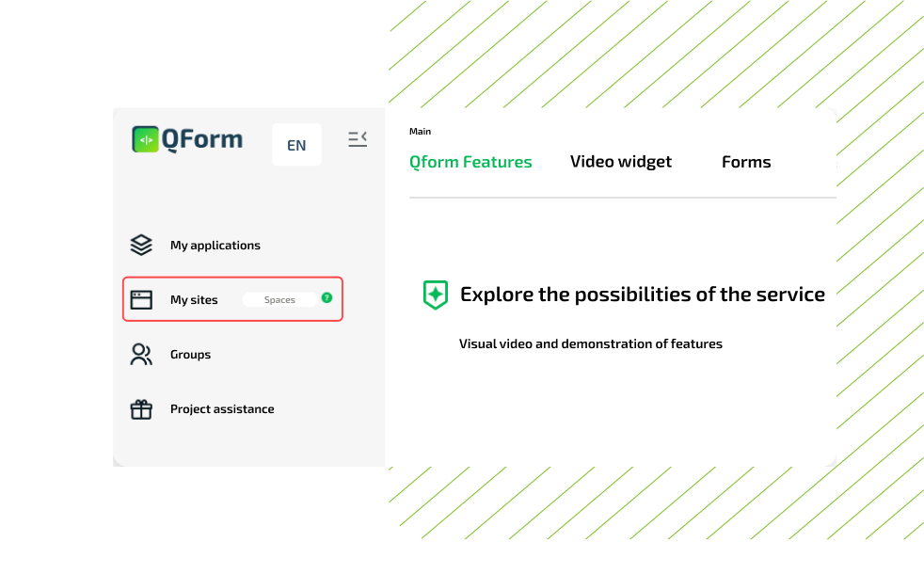Viewport: 924px width, 574px height.
Task: Open the EN language selector
Action: pos(296,145)
